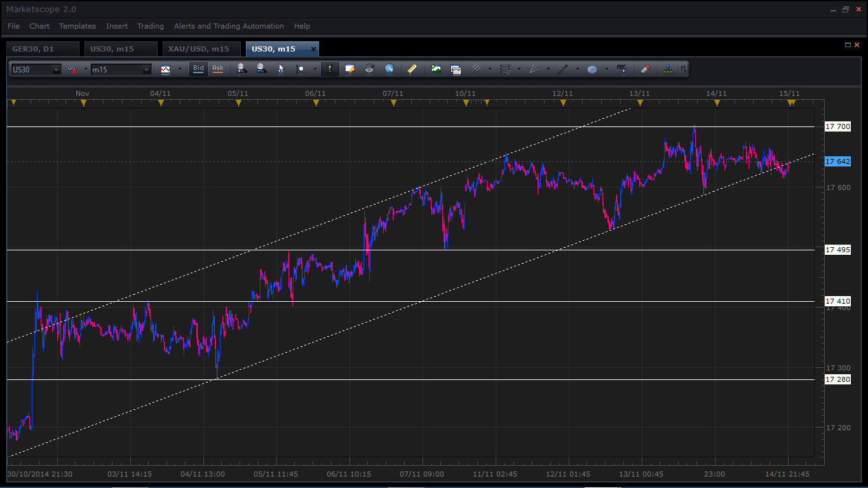Viewport: 868px width, 488px height.
Task: Click the zoom out magnifier icon
Action: tap(261, 69)
